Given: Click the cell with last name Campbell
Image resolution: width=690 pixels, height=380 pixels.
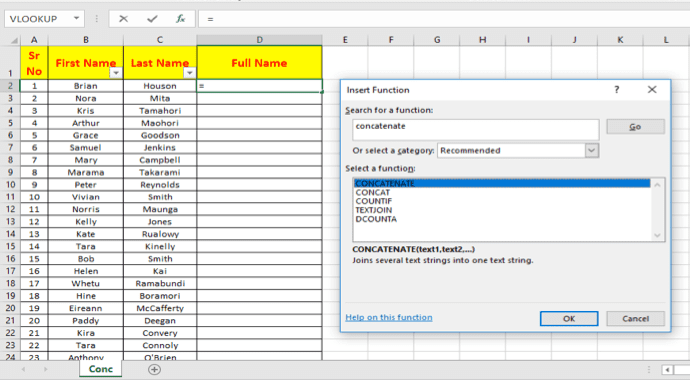Looking at the screenshot, I should tap(160, 160).
